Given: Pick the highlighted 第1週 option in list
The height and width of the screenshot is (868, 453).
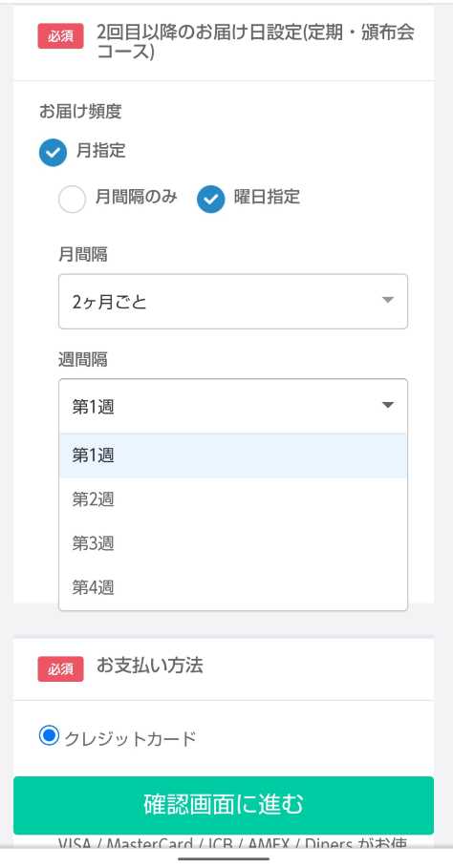Looking at the screenshot, I should [233, 455].
